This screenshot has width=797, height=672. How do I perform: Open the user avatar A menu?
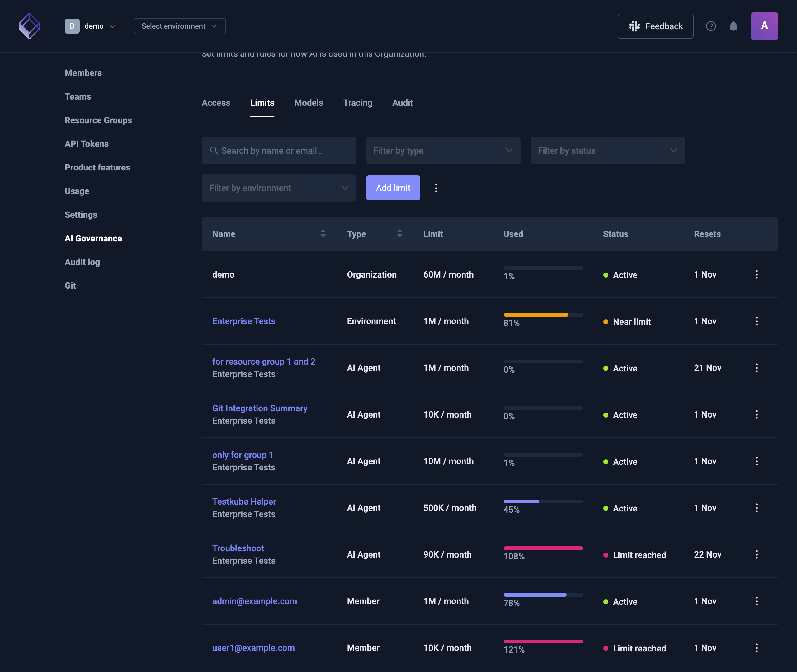(764, 26)
